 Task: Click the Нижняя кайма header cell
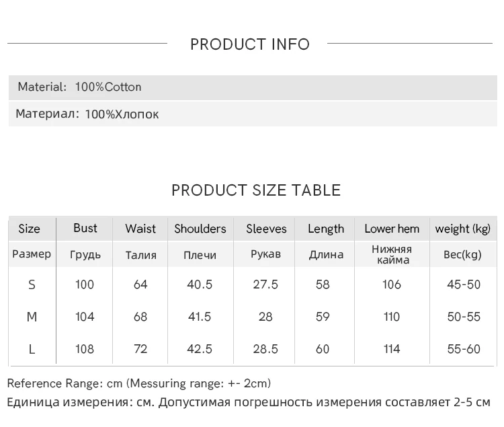392,254
